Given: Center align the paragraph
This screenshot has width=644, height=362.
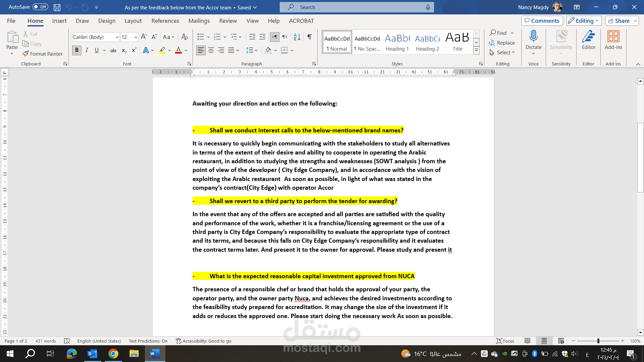Looking at the screenshot, I should 211,50.
